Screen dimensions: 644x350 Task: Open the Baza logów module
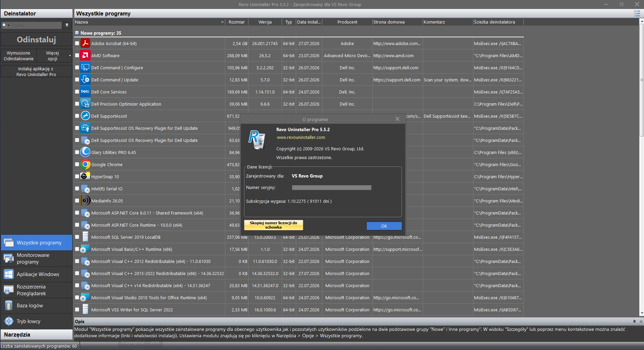tap(37, 306)
